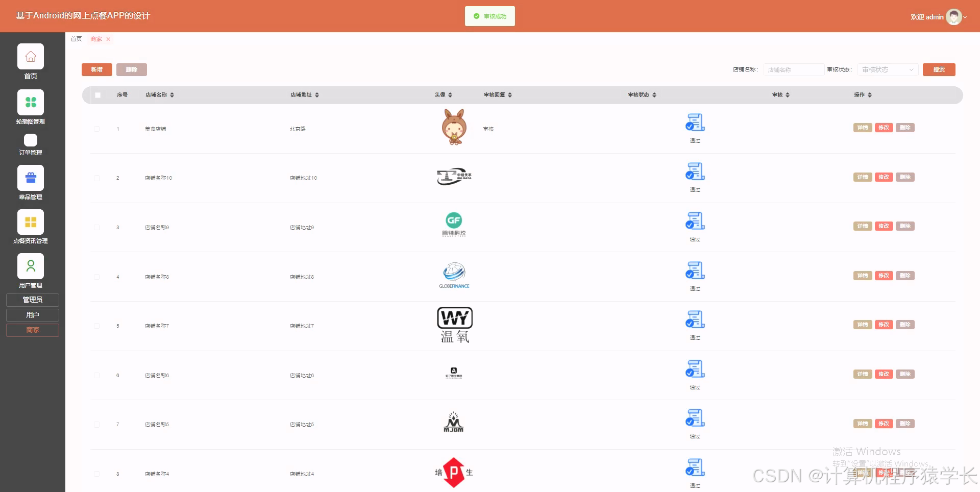980x492 pixels.
Task: Sort by 操作 column
Action: (870, 95)
